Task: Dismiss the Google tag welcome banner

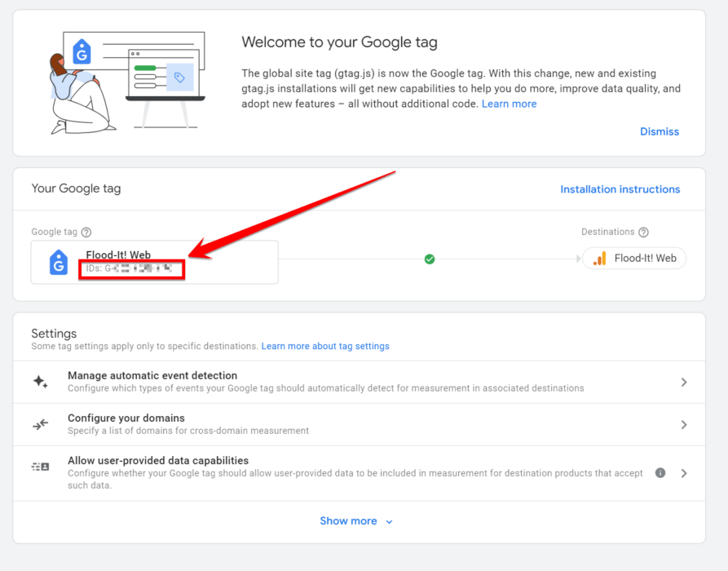Action: pos(659,131)
